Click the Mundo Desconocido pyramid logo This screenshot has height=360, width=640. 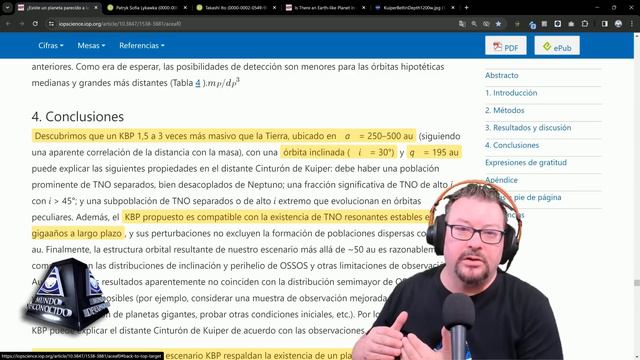click(67, 294)
